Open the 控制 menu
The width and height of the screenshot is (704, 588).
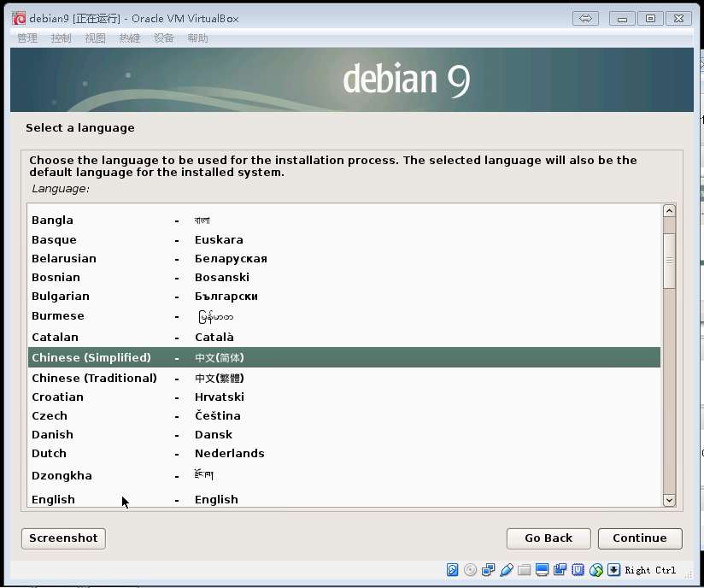61,38
